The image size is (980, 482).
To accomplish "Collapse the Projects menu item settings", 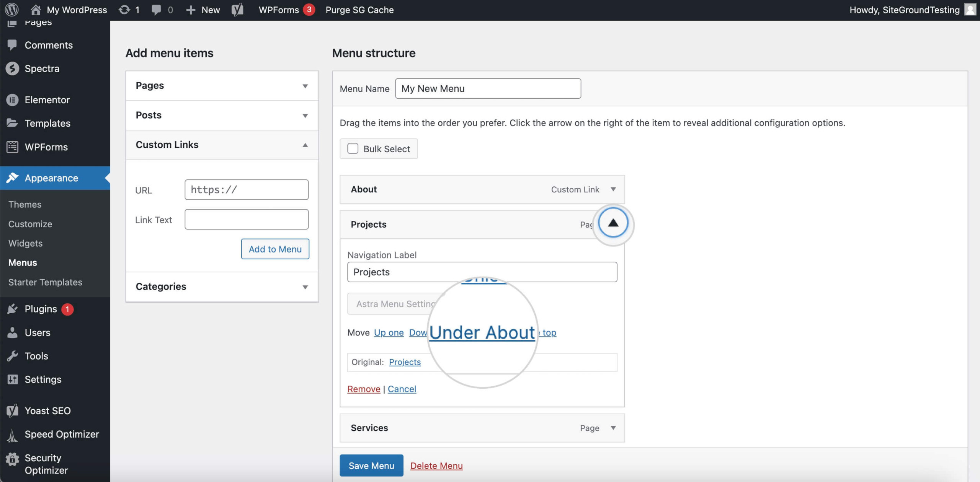I will point(613,223).
